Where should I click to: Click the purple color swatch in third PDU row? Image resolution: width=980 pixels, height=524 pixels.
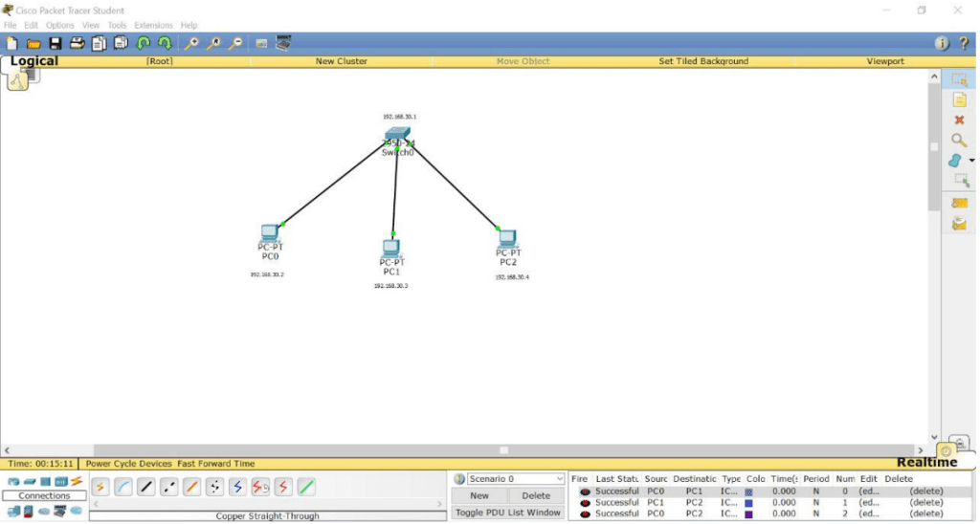(x=748, y=514)
